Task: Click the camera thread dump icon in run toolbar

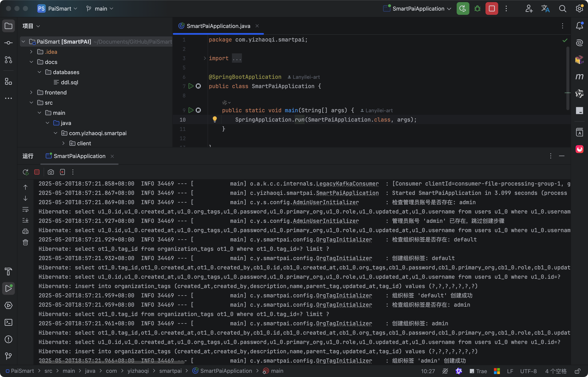Action: pyautogui.click(x=51, y=172)
